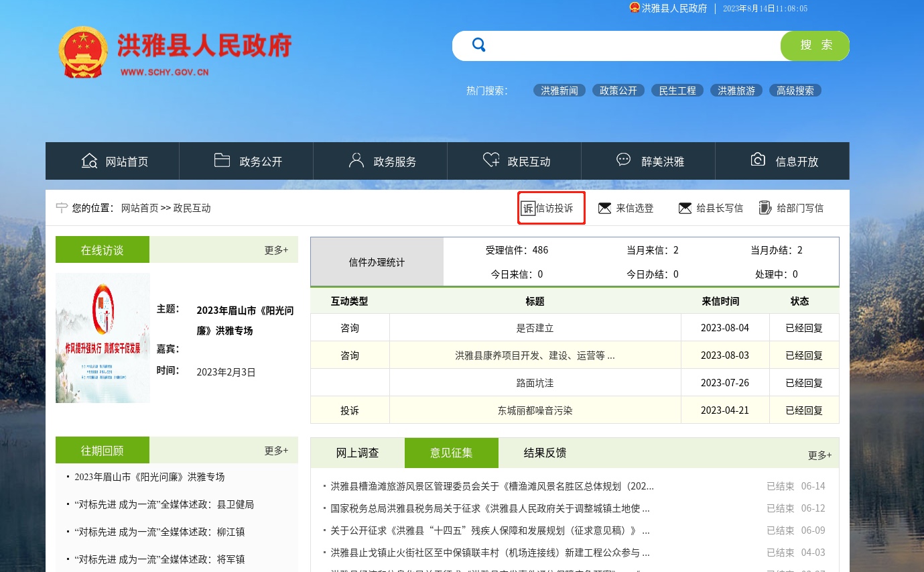Select hot search tag 洪雅旅游
Screen dimensions: 924x572
tap(736, 91)
